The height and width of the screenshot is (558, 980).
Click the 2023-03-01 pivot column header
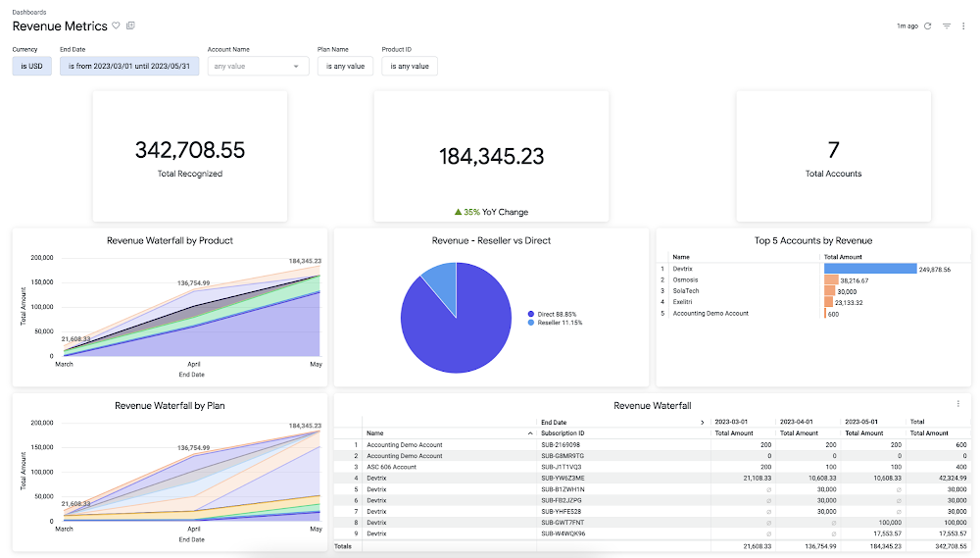pos(731,422)
